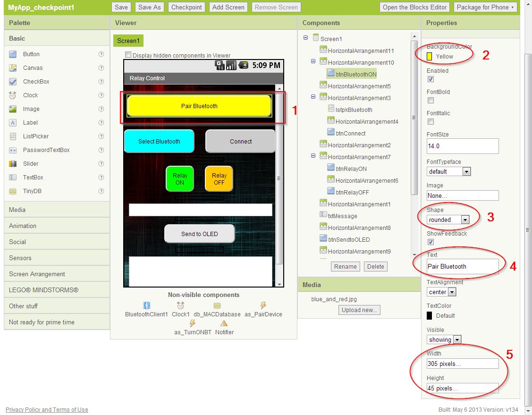Image resolution: width=532 pixels, height=415 pixels.
Task: Expand the Media palette section
Action: point(17,210)
